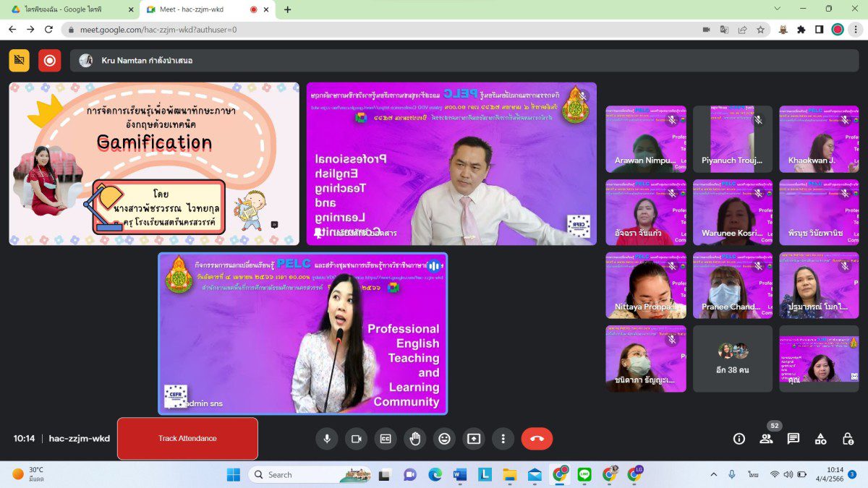Go back in browser history

pyautogui.click(x=12, y=30)
